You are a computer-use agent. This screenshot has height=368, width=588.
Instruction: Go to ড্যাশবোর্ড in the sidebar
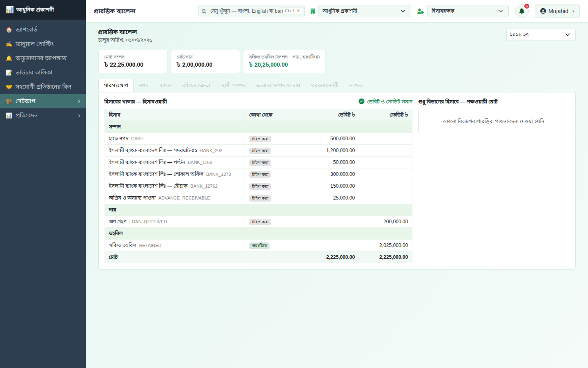click(43, 29)
